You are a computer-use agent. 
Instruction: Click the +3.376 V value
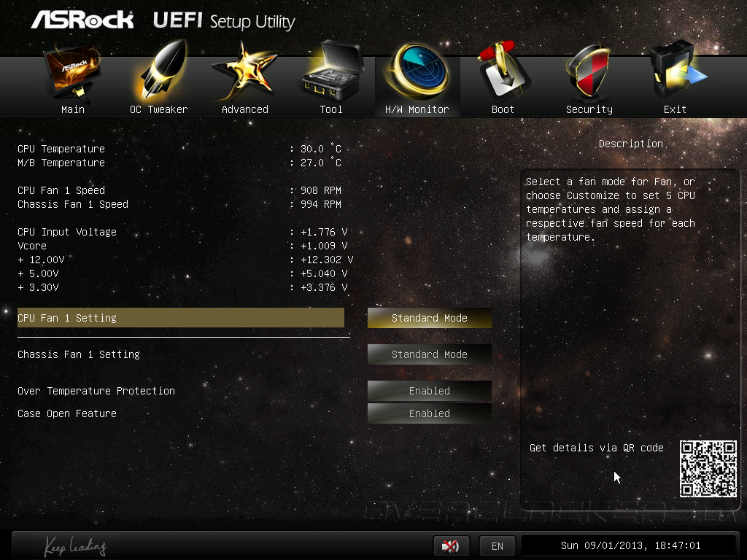point(324,287)
